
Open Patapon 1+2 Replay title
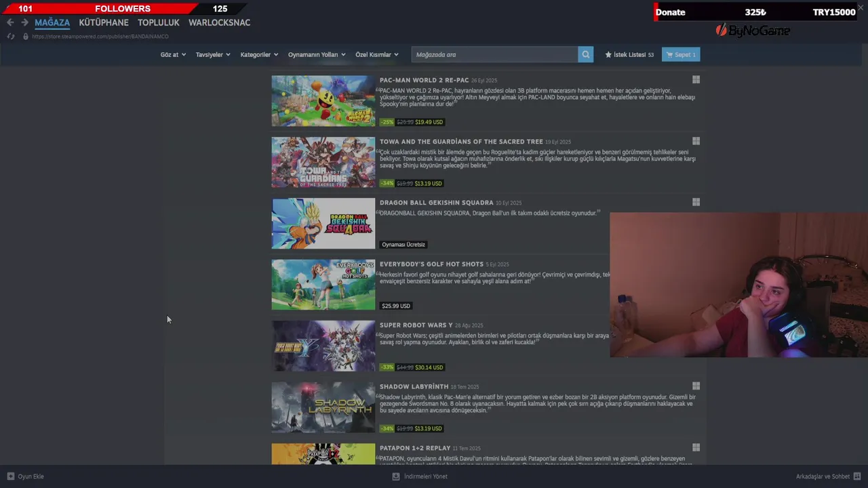pos(415,448)
